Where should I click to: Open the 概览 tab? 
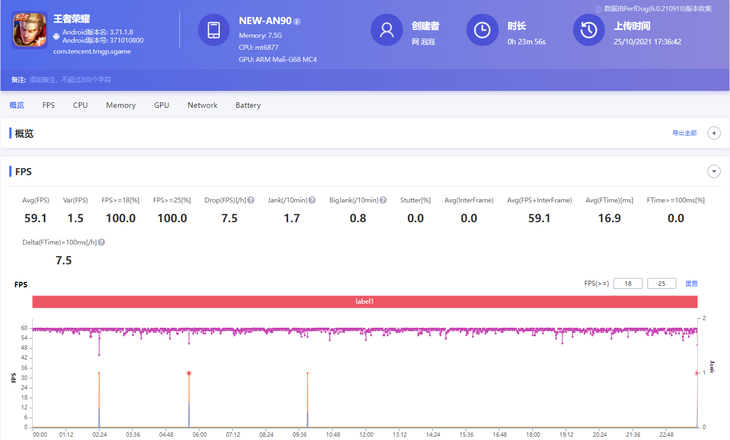tap(17, 105)
